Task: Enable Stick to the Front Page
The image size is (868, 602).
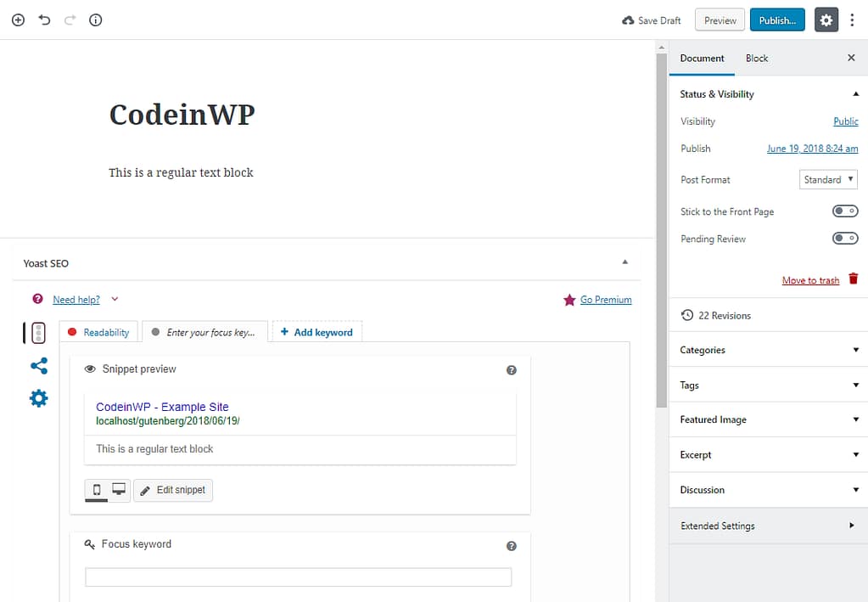Action: [845, 211]
